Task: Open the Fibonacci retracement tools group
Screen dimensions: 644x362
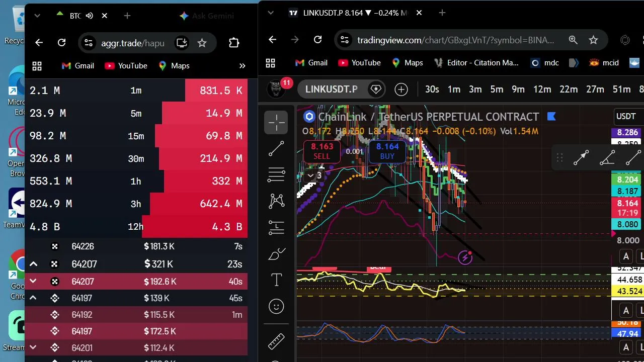Action: (x=276, y=175)
